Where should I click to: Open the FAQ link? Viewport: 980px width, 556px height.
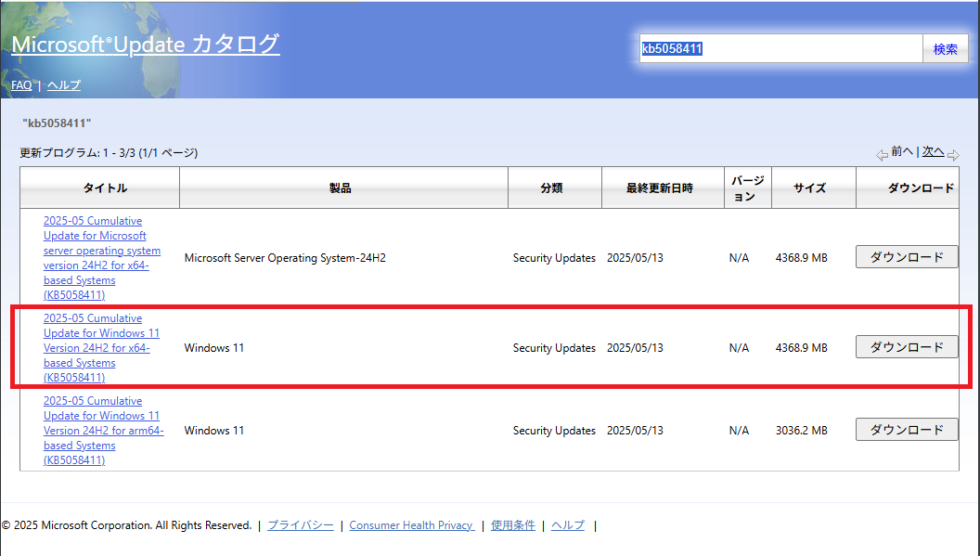(20, 84)
